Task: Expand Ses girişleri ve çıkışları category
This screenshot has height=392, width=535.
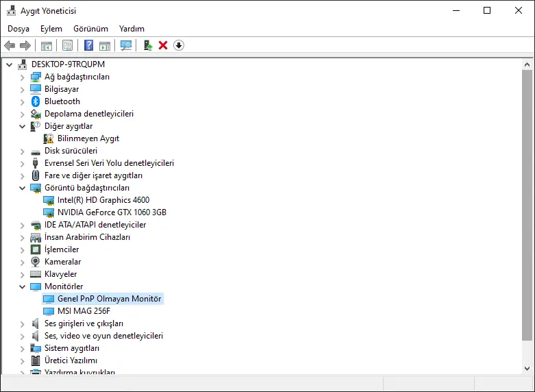Action: 22,324
